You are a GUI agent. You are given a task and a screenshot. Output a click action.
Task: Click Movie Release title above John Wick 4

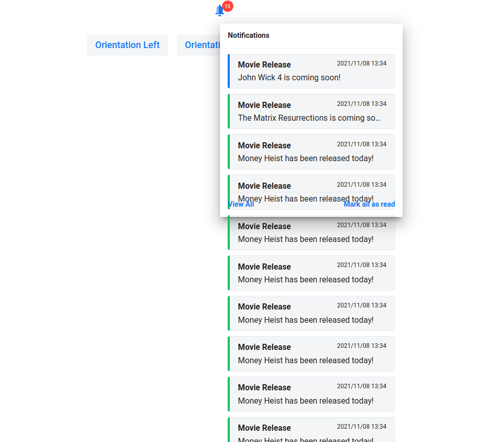[264, 65]
